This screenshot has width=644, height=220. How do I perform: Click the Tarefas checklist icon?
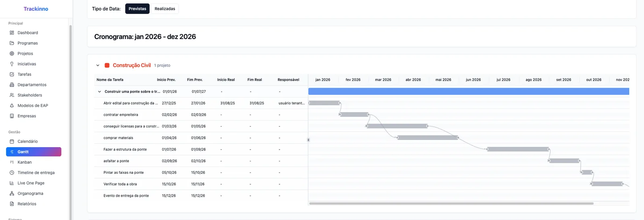pyautogui.click(x=12, y=74)
